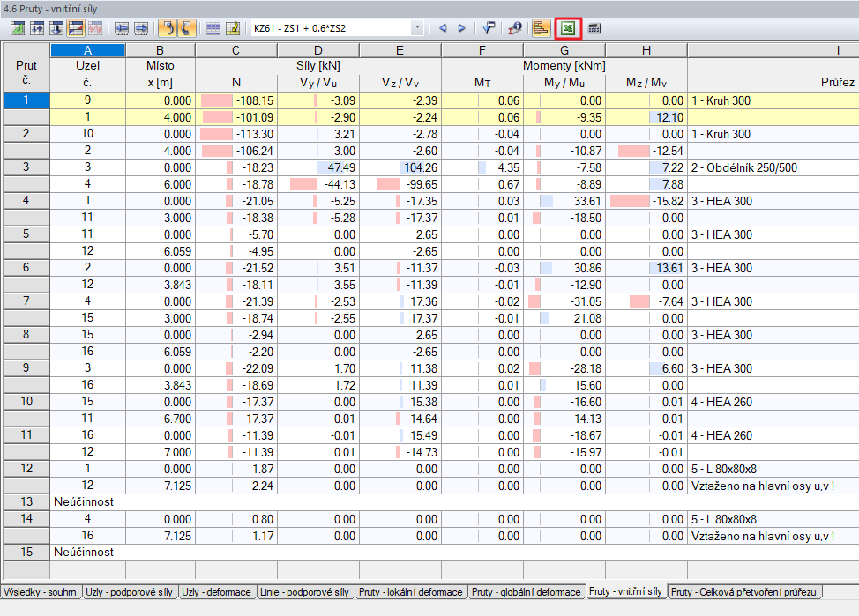Click Neúčinnost text in row 13
Image resolution: width=859 pixels, height=616 pixels.
pos(84,502)
